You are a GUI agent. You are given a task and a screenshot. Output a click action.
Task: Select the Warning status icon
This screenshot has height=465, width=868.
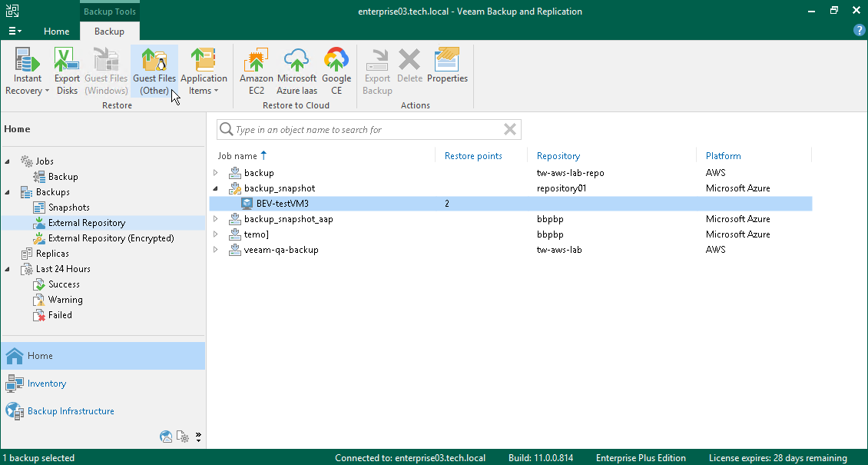38,300
